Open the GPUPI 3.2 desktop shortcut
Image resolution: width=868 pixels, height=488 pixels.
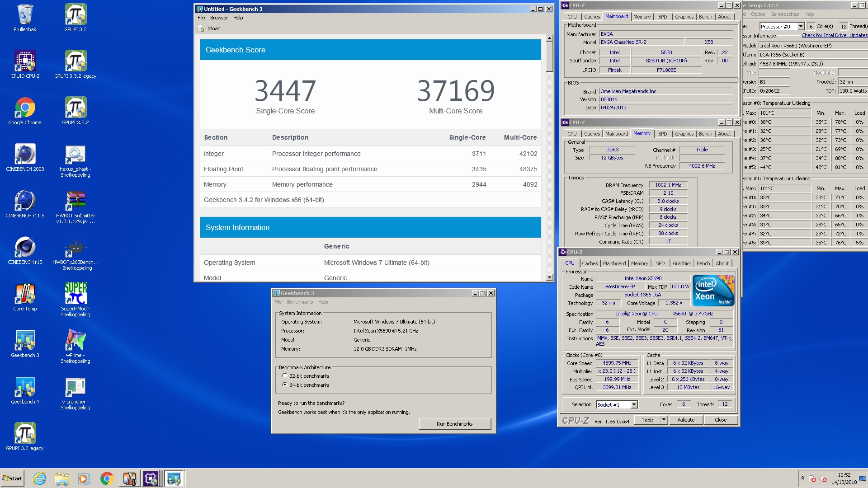point(75,18)
